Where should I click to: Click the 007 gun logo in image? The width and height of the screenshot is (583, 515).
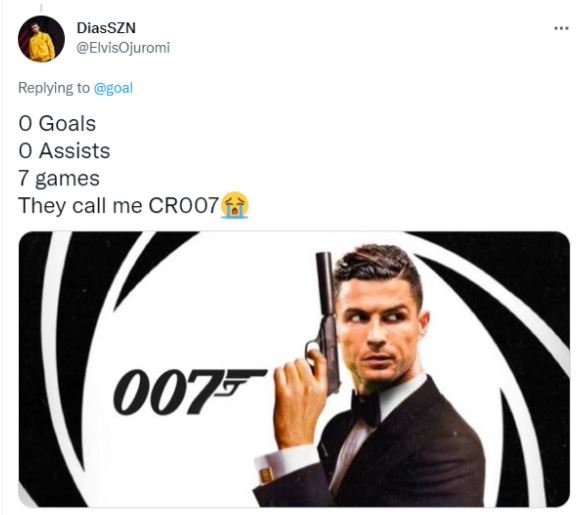pyautogui.click(x=190, y=392)
